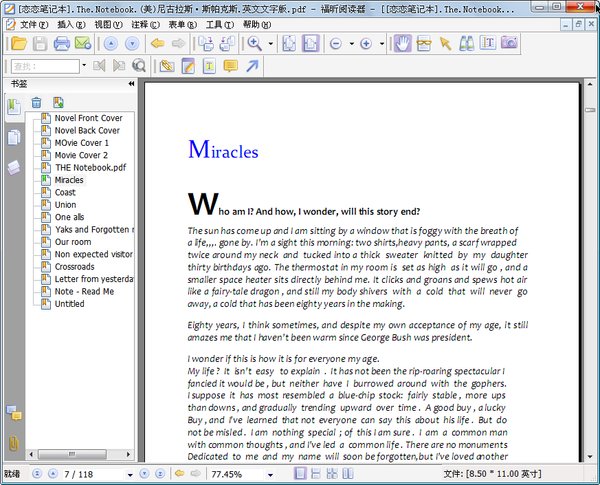Open the 表单 menu
Screen dimensions: 600x485
click(183, 25)
